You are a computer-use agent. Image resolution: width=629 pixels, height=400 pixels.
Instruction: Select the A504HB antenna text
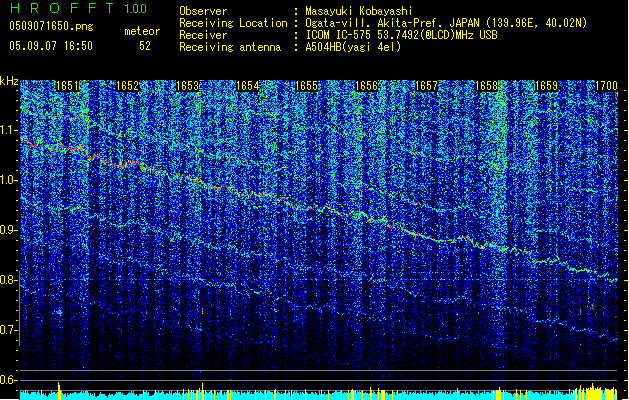pos(354,45)
